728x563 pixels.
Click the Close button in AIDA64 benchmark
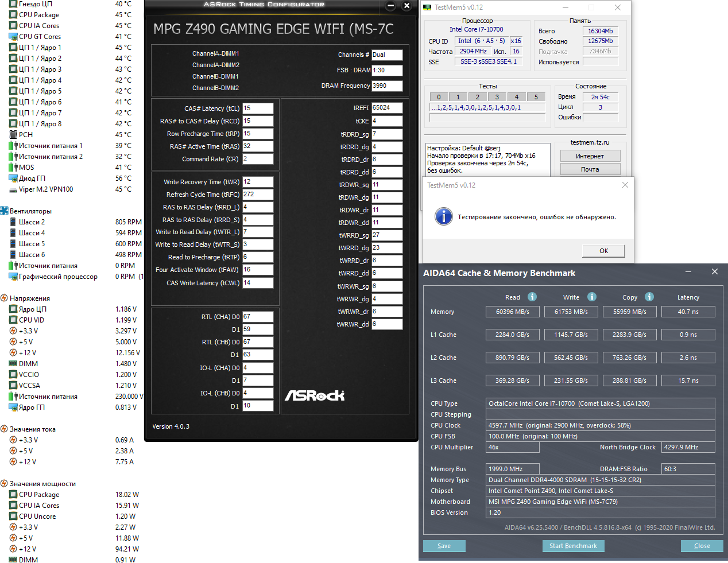tap(702, 546)
